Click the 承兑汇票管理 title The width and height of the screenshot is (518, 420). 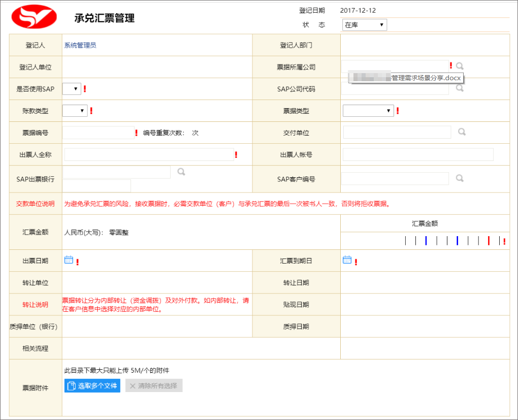tap(105, 18)
